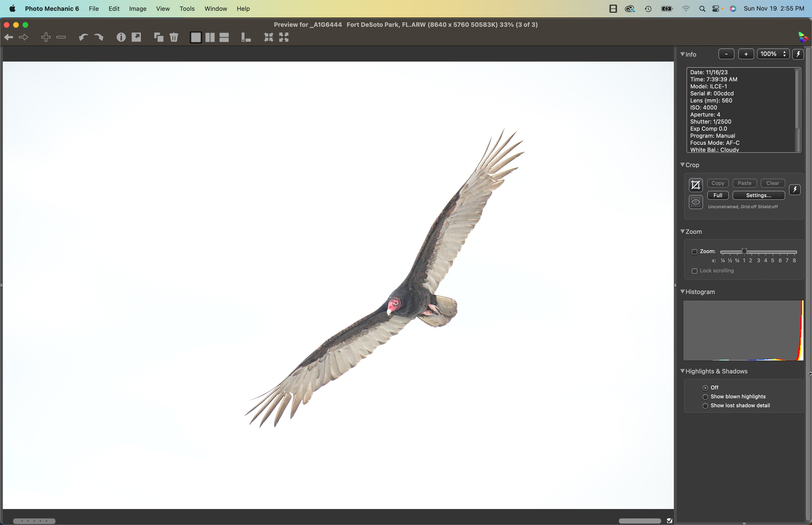Click the Full crop button
The height and width of the screenshot is (525, 812).
coord(718,195)
